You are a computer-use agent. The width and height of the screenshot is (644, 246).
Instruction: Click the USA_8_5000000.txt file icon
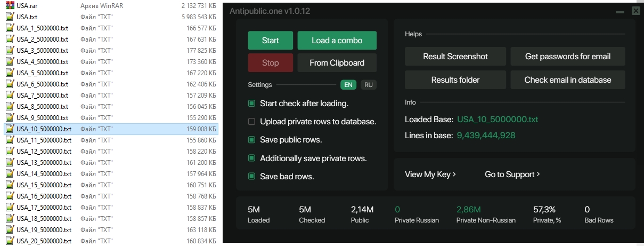click(x=10, y=106)
